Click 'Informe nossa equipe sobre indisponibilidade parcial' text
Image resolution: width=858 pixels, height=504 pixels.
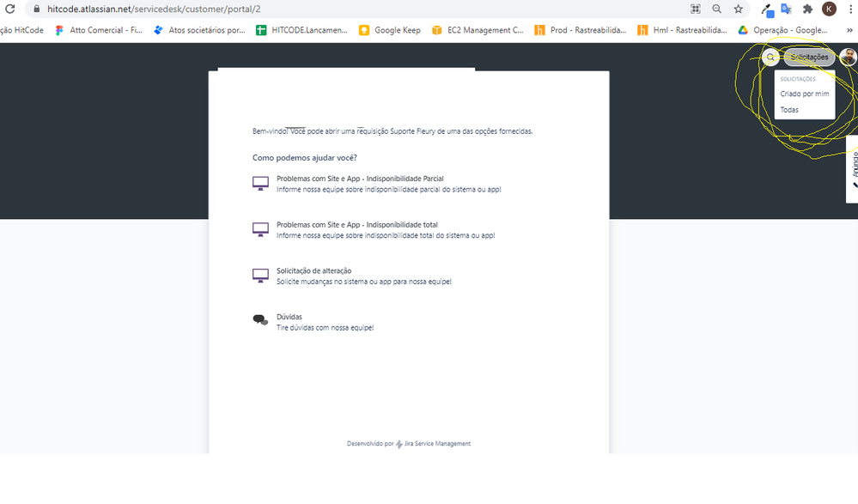point(389,190)
